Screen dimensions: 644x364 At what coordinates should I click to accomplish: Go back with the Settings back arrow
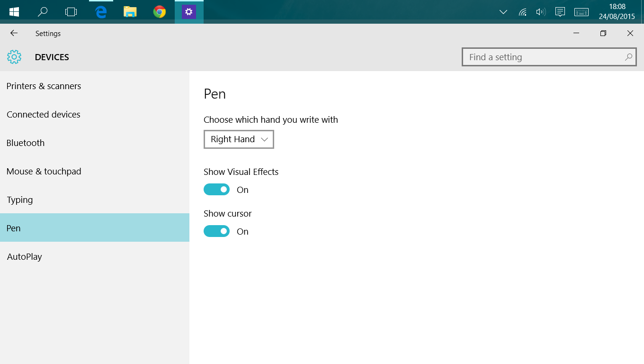pyautogui.click(x=14, y=33)
